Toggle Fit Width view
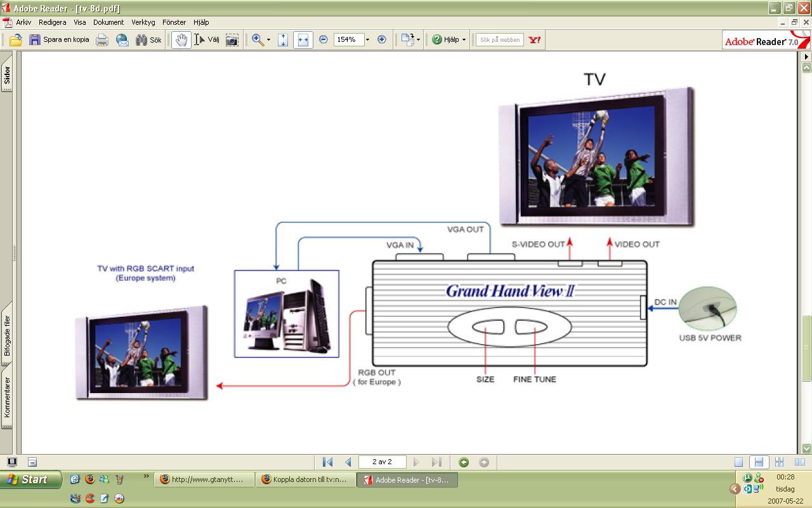 (303, 40)
